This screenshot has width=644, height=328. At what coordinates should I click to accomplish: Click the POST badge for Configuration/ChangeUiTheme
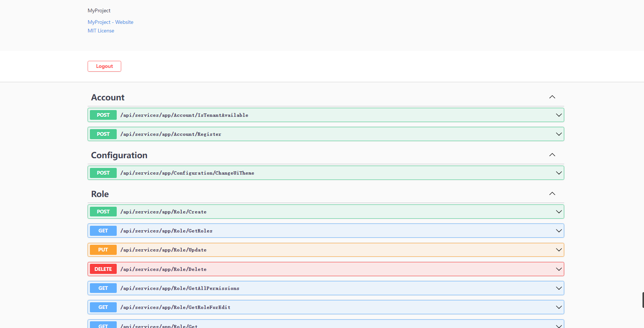click(103, 173)
